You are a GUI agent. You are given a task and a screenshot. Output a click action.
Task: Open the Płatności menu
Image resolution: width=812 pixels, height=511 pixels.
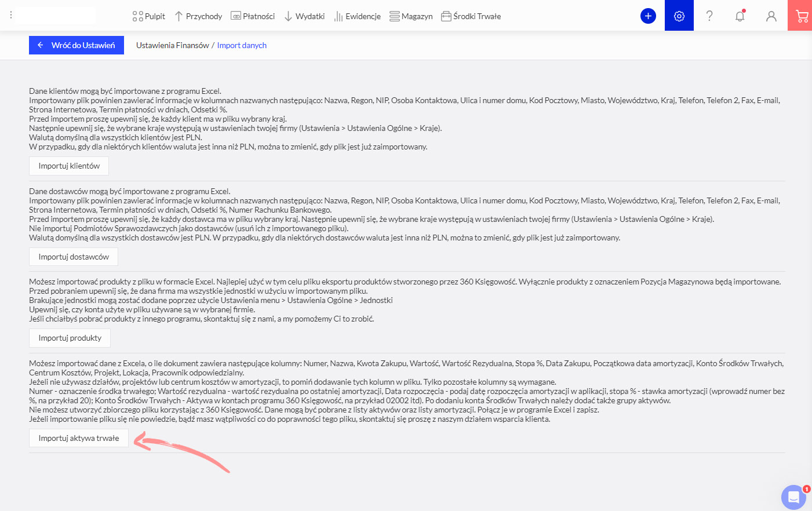pyautogui.click(x=253, y=16)
